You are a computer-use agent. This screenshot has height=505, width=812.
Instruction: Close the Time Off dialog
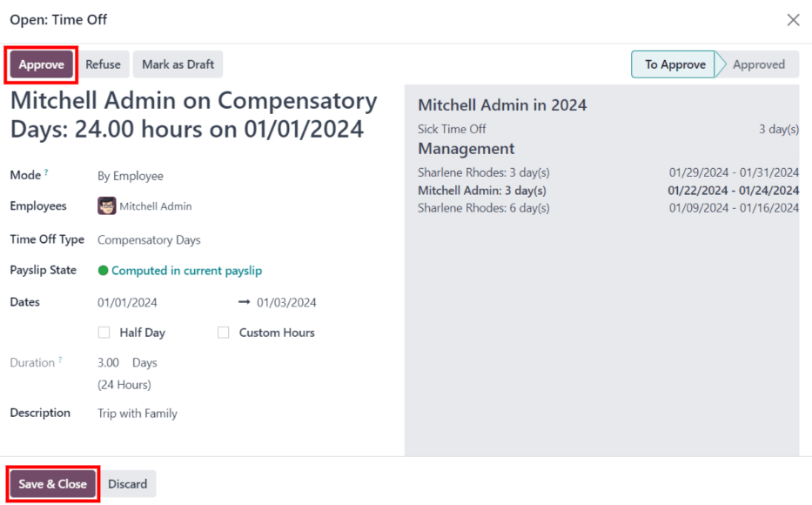[793, 20]
